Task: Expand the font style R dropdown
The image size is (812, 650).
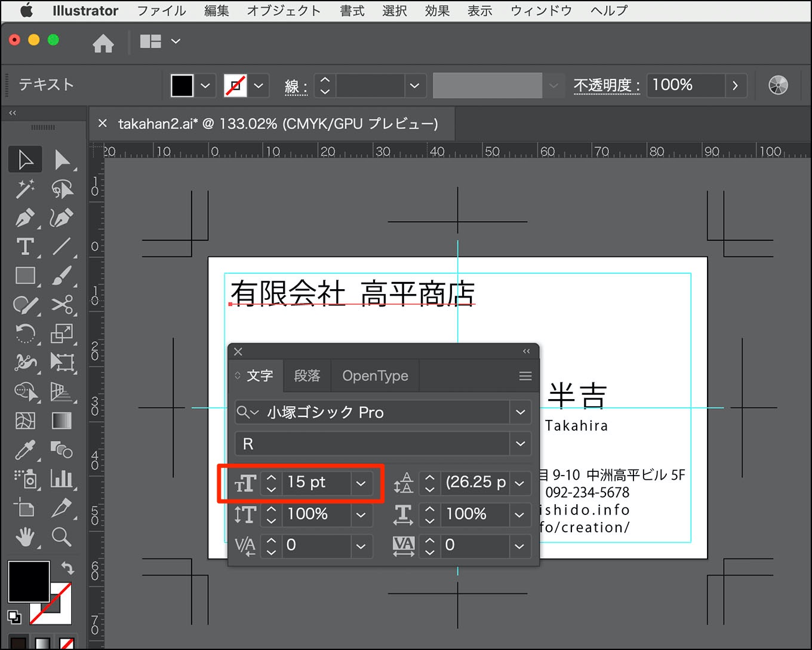Action: point(520,444)
